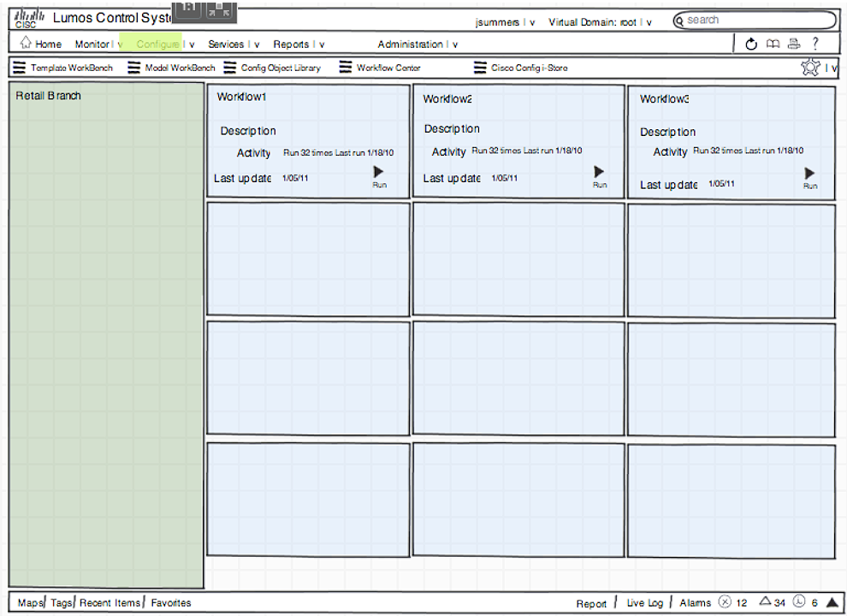This screenshot has height=616, width=847.
Task: Go to Home in the navigation bar
Action: [x=40, y=44]
